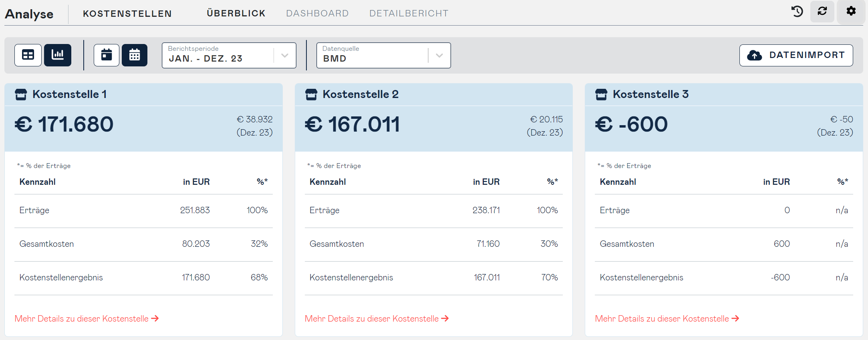This screenshot has width=868, height=340.
Task: Switch to bar chart view icon
Action: tap(58, 55)
